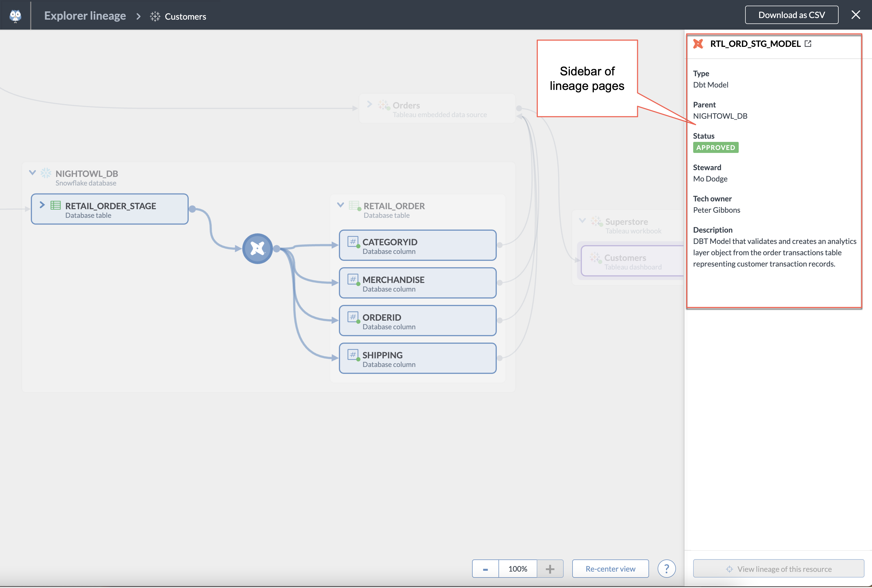Collapse the RETAIL_ORDER table
Screen dimensions: 872x588
[x=341, y=205]
